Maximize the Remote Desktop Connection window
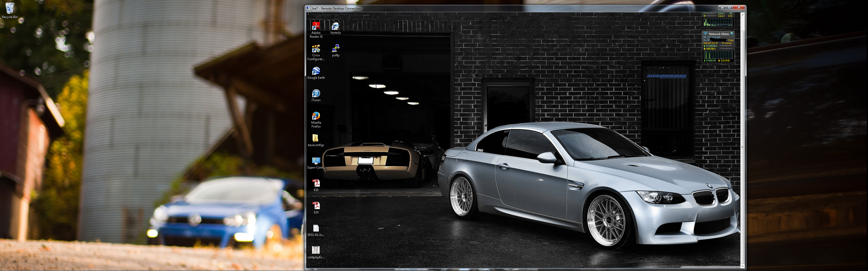Screen dimensions: 868x271 point(729,7)
